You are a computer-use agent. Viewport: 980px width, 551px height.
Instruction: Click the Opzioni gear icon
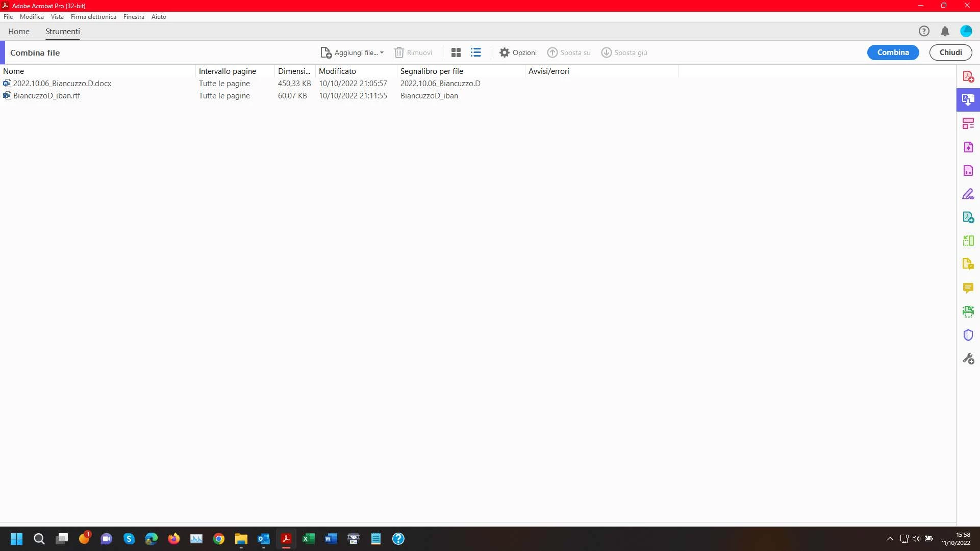coord(504,53)
